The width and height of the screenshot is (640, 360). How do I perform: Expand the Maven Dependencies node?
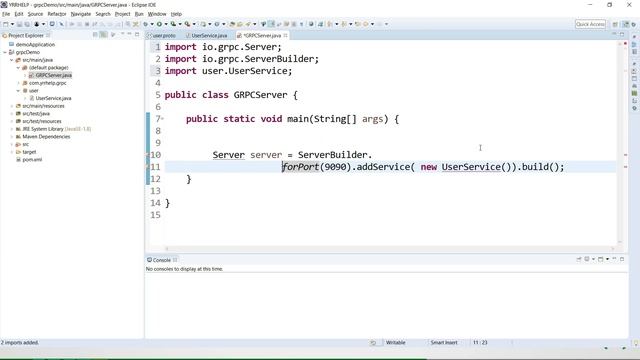11,137
